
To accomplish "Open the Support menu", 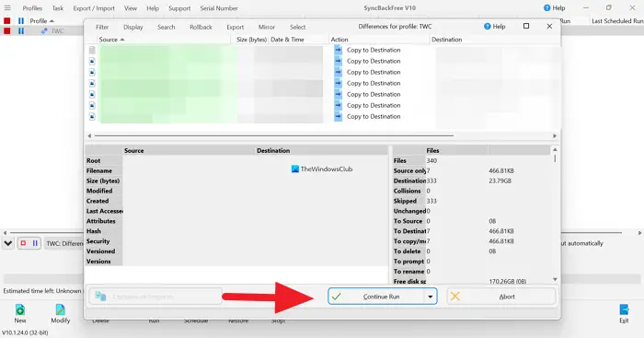I will [x=179, y=8].
